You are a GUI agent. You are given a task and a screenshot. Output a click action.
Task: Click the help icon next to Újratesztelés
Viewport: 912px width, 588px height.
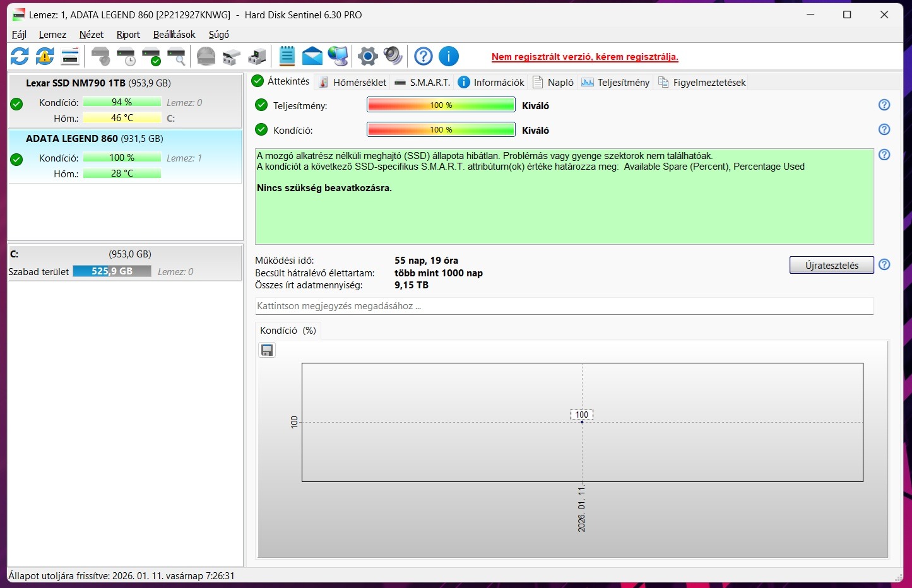tap(884, 264)
